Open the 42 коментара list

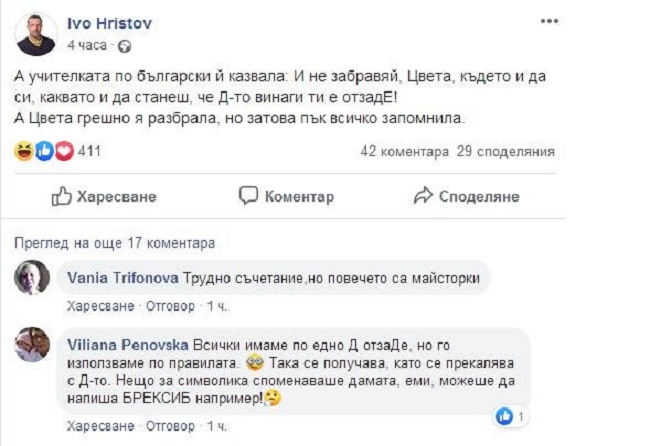click(405, 151)
